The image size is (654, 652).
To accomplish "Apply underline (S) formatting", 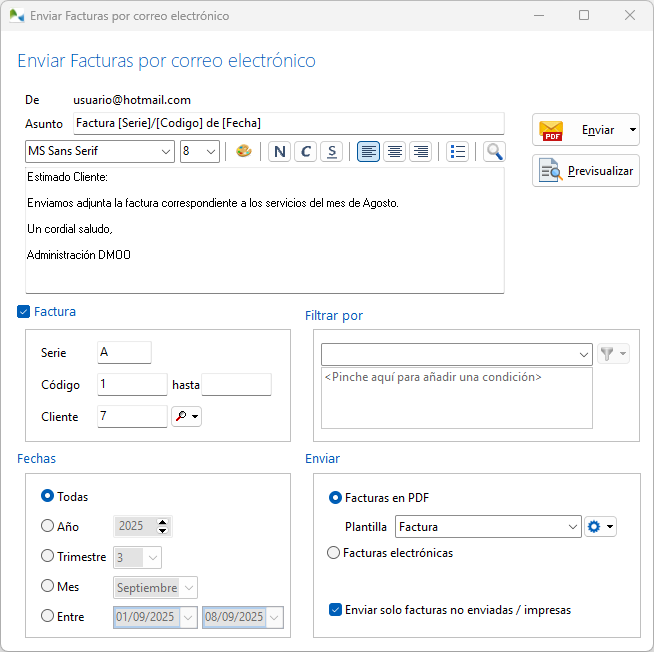I will 332,152.
